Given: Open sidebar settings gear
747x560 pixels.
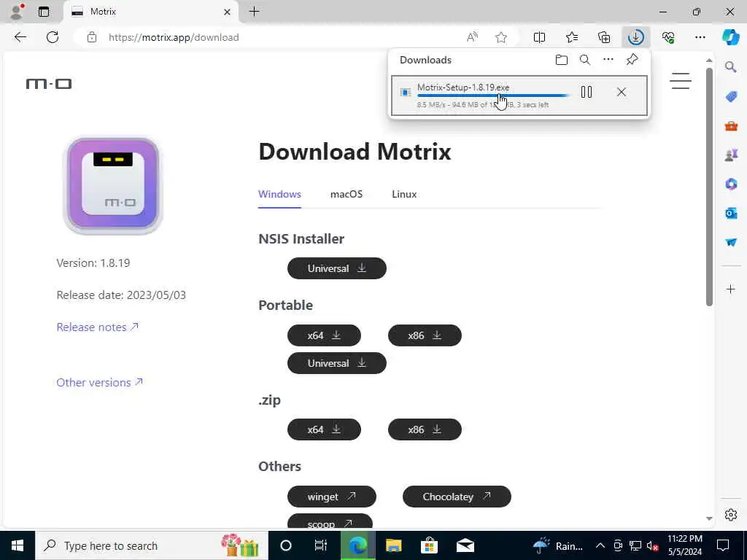Looking at the screenshot, I should tap(731, 515).
